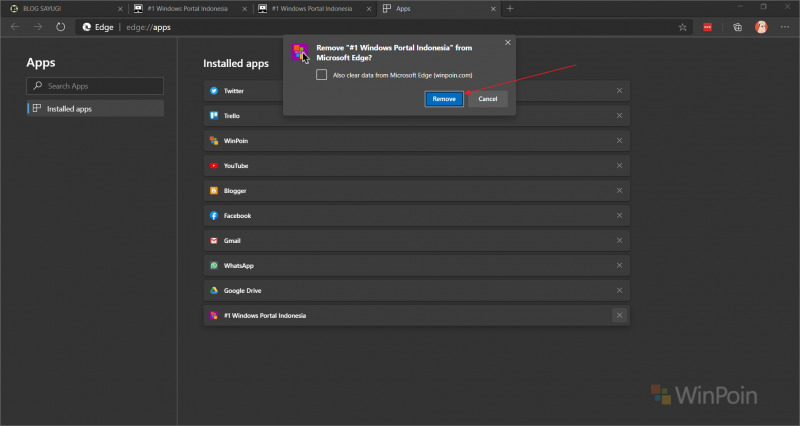This screenshot has height=426, width=800.
Task: Switch to third #1 Windows Portal Indonesia tab
Action: pyautogui.click(x=314, y=9)
